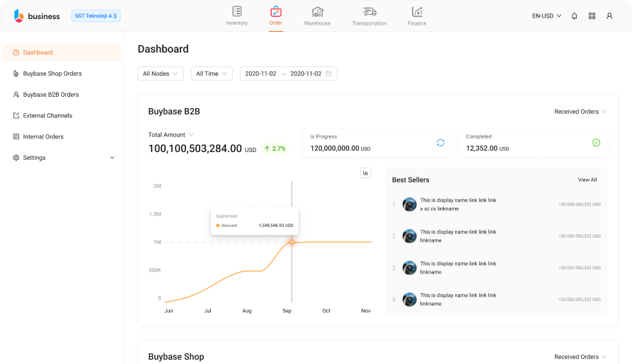Toggle the chart type icon

pos(366,172)
